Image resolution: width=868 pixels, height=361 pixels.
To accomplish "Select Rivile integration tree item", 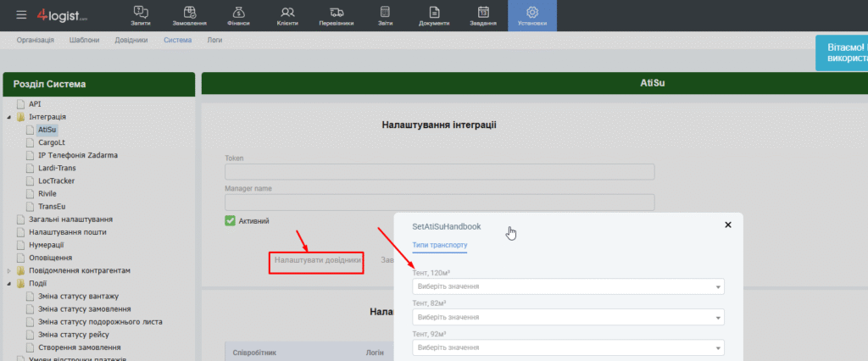I will pyautogui.click(x=47, y=193).
